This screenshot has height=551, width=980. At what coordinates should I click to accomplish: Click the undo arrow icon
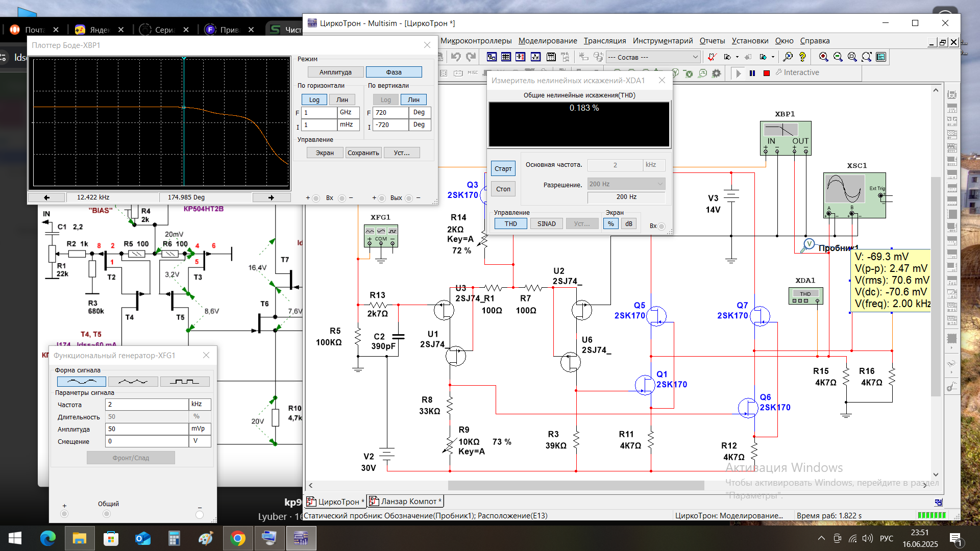tap(456, 57)
